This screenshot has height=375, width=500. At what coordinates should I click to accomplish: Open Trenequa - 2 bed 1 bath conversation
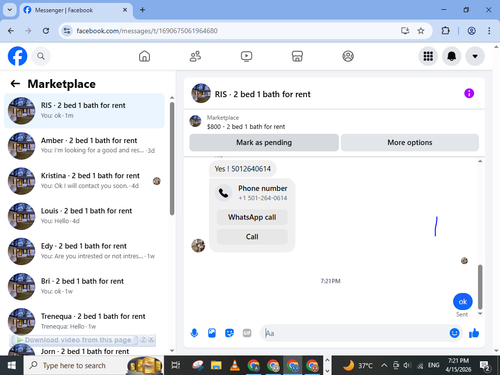[x=84, y=321]
